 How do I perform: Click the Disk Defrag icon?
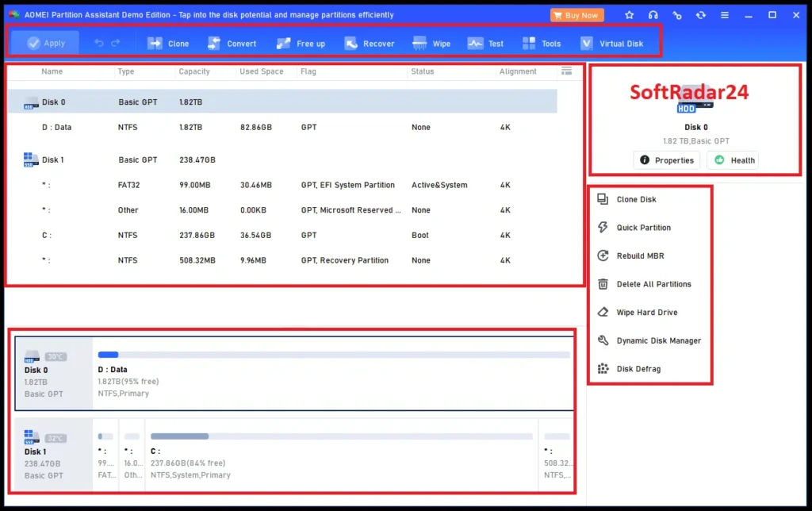tap(603, 368)
